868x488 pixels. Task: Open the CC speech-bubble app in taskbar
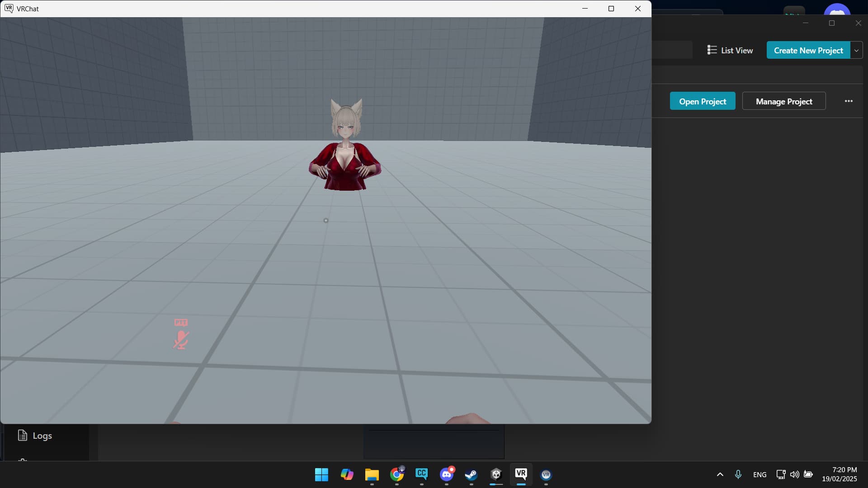click(421, 474)
